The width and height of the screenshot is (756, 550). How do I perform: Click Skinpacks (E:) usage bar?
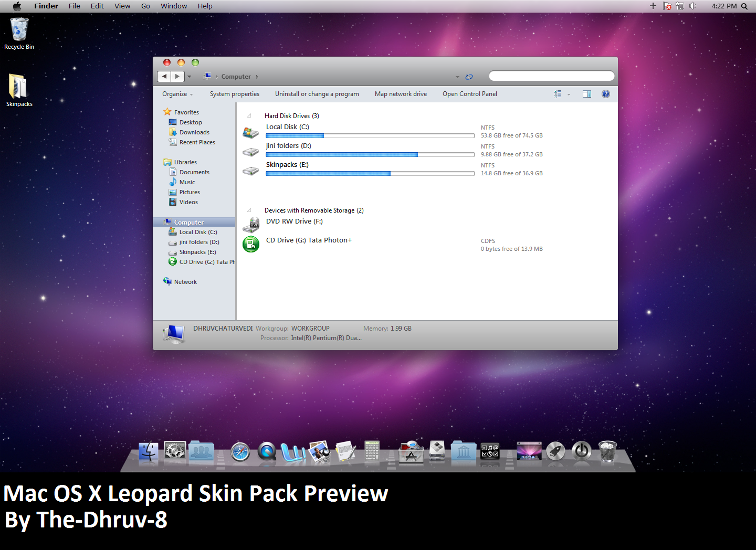(x=370, y=174)
